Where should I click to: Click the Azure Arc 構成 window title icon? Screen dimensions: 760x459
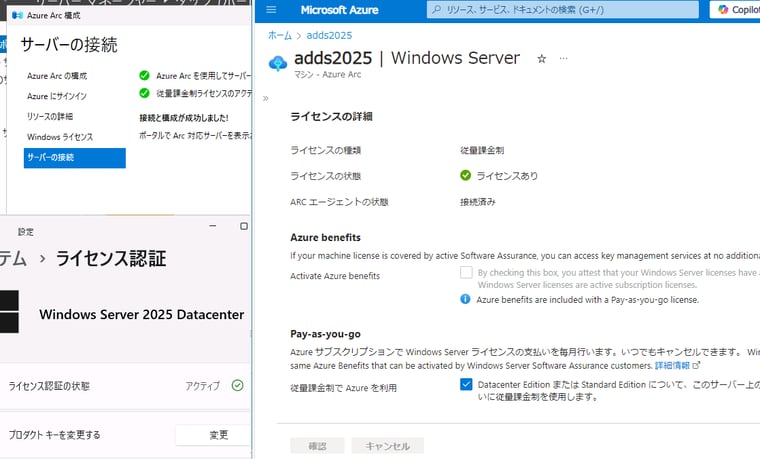(x=17, y=16)
